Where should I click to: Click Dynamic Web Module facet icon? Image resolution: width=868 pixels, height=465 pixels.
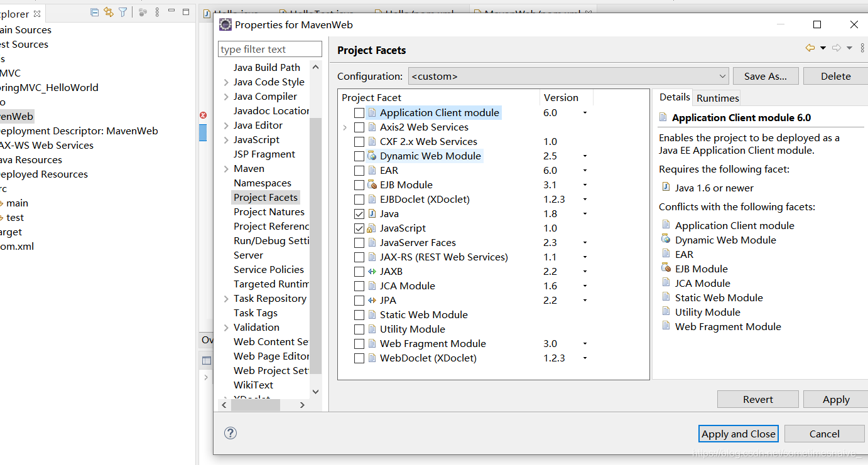click(372, 156)
